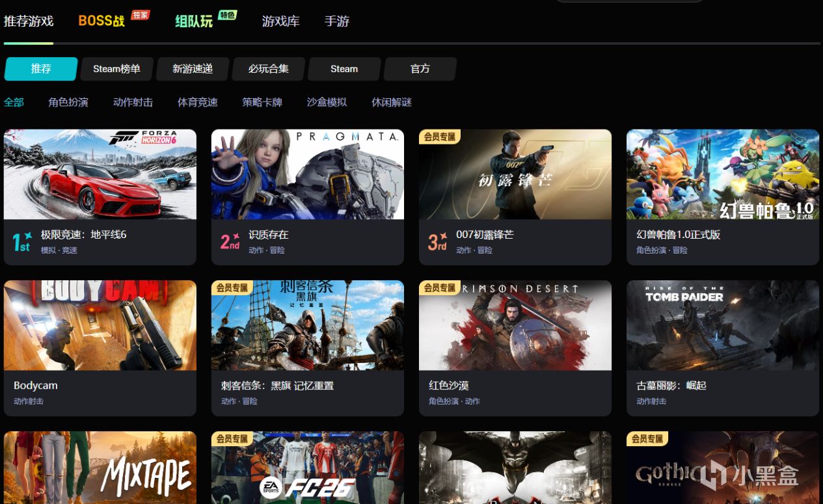Click 动作射击 tag under 古墓丽影：崛起
The width and height of the screenshot is (823, 504).
(x=651, y=401)
